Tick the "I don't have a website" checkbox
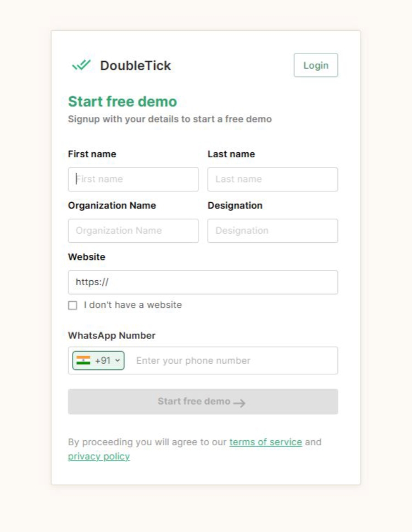 click(73, 306)
